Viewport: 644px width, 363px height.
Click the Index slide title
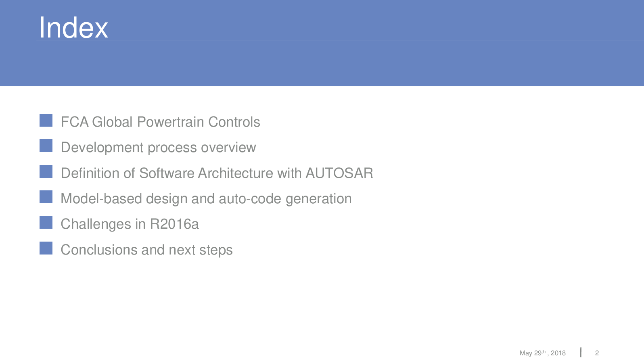pyautogui.click(x=73, y=27)
